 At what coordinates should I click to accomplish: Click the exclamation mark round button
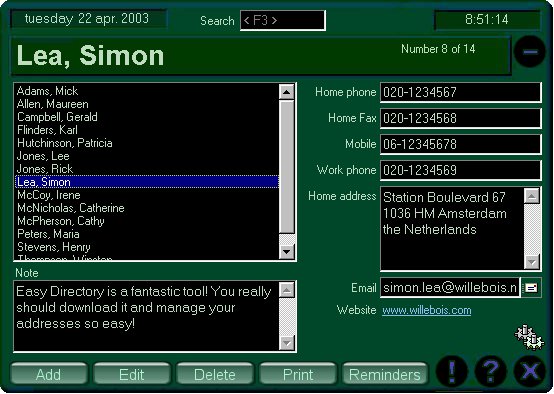pos(452,371)
